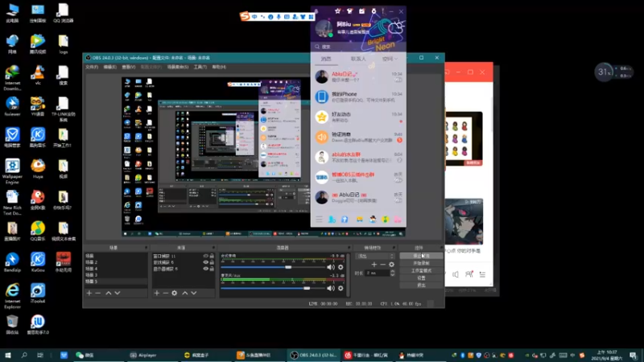Viewport: 644px width, 362px height.
Task: Toggle visibility of first source eye icon
Action: pyautogui.click(x=206, y=256)
